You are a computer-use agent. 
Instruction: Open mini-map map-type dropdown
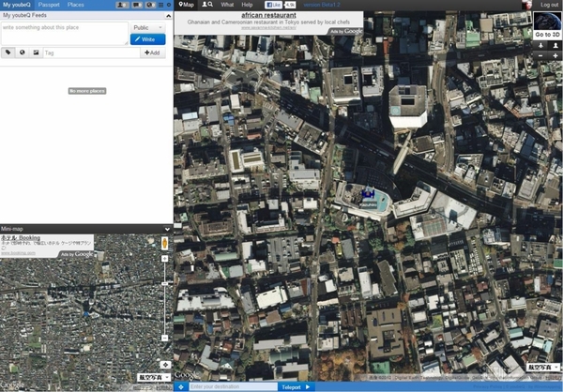(154, 377)
